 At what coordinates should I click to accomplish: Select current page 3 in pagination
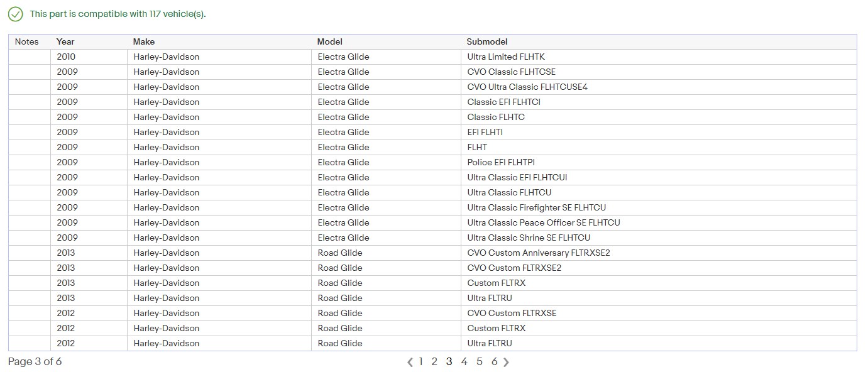coord(449,361)
